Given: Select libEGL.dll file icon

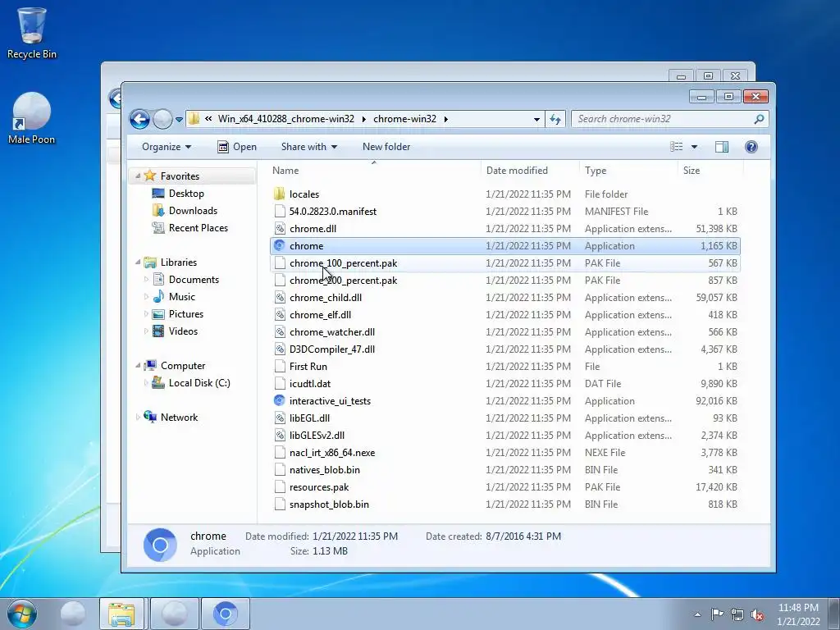Looking at the screenshot, I should 279,418.
